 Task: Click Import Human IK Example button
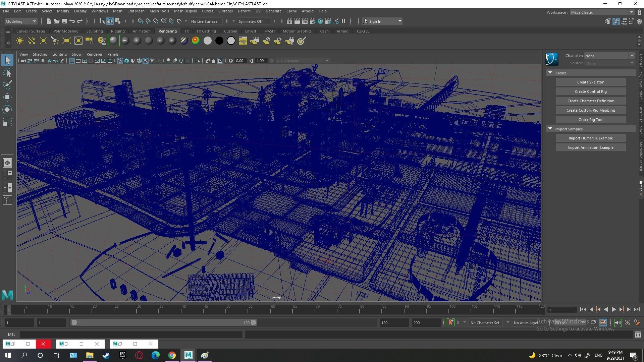point(591,138)
